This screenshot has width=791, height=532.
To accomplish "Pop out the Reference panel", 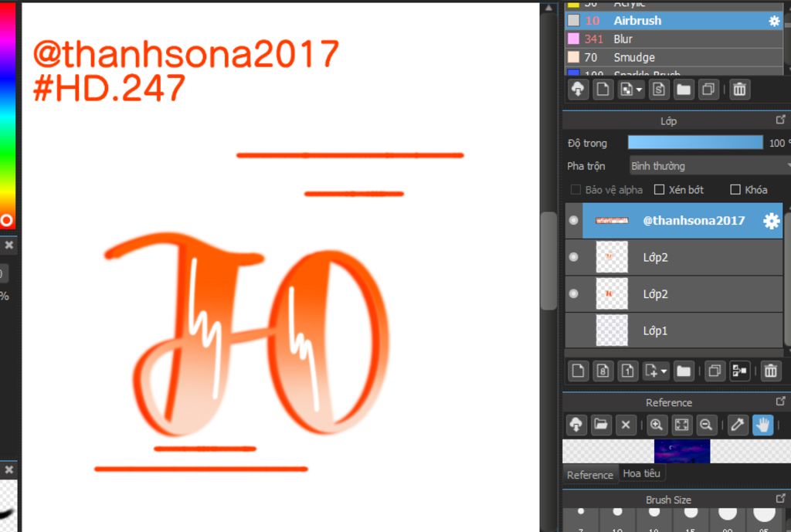I will (x=780, y=402).
